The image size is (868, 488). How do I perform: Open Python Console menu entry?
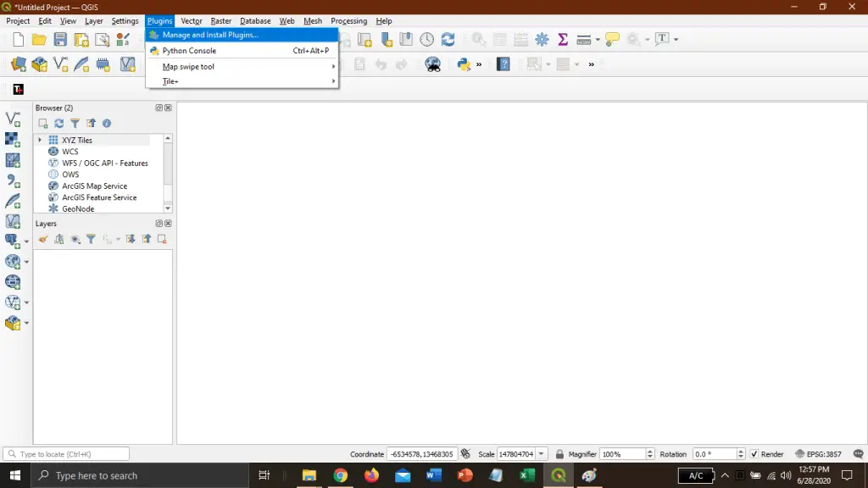click(x=242, y=50)
